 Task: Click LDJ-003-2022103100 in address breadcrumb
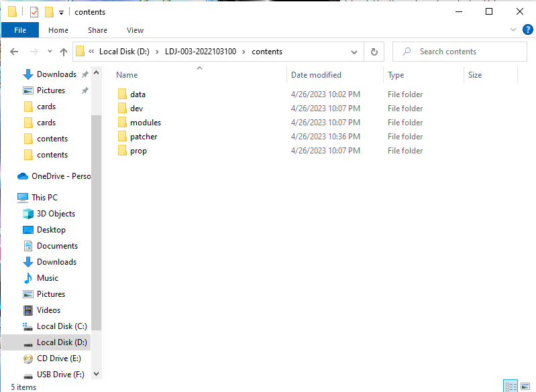201,52
